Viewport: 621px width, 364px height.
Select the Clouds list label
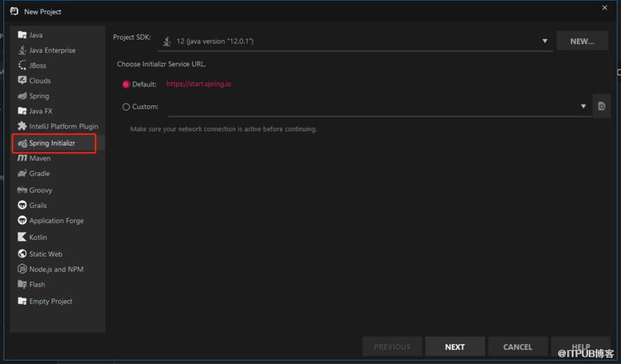coord(40,81)
